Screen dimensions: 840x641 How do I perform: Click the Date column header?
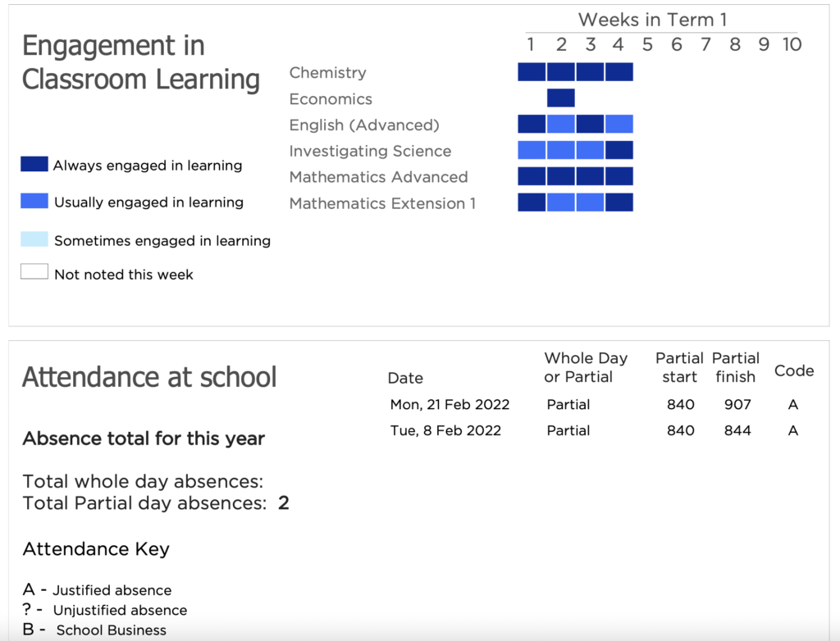[x=405, y=378]
